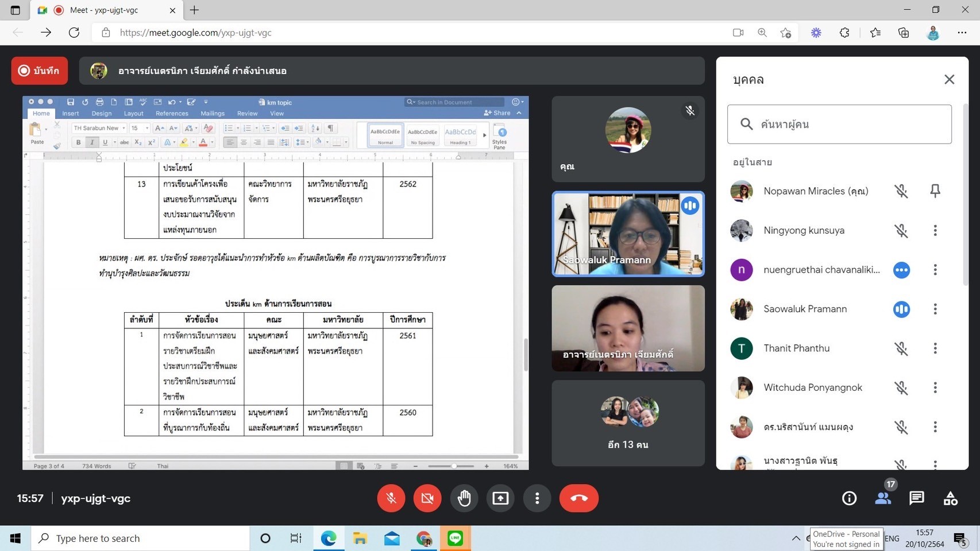
Task: Select the Saowaluk Pramann video tile
Action: (x=628, y=234)
